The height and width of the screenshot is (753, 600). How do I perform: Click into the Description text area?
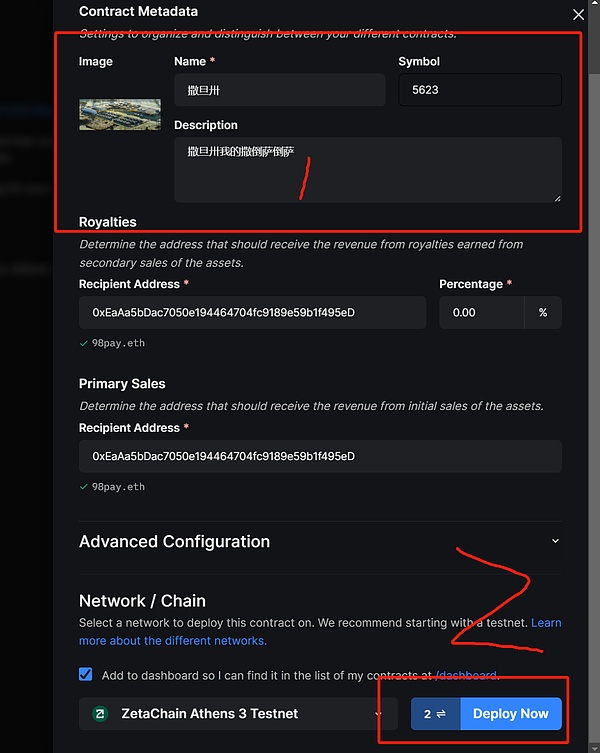point(367,170)
